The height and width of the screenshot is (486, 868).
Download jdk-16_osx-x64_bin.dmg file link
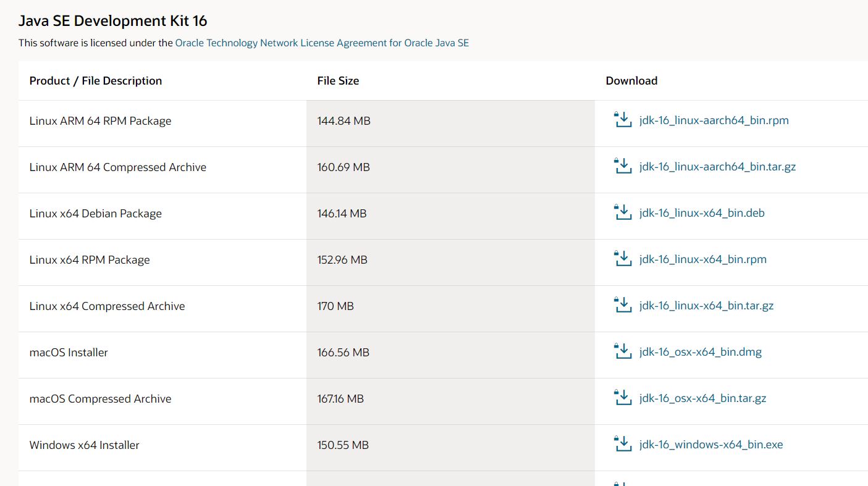click(701, 352)
